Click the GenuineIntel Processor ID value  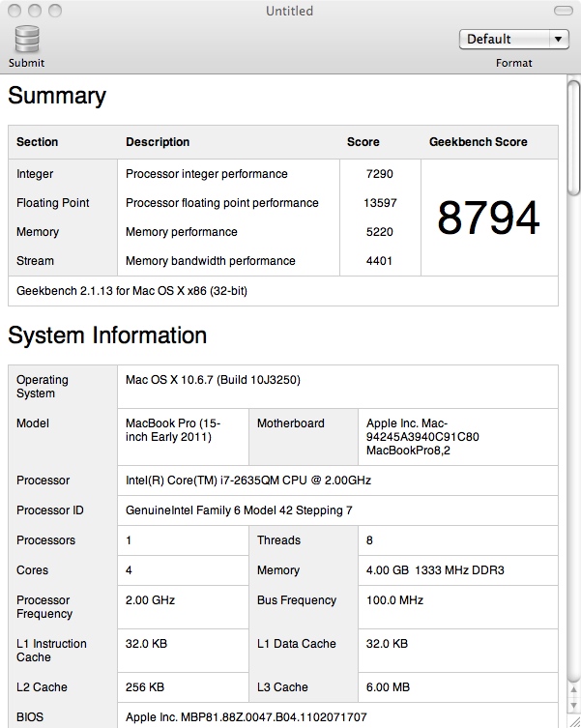click(x=239, y=510)
